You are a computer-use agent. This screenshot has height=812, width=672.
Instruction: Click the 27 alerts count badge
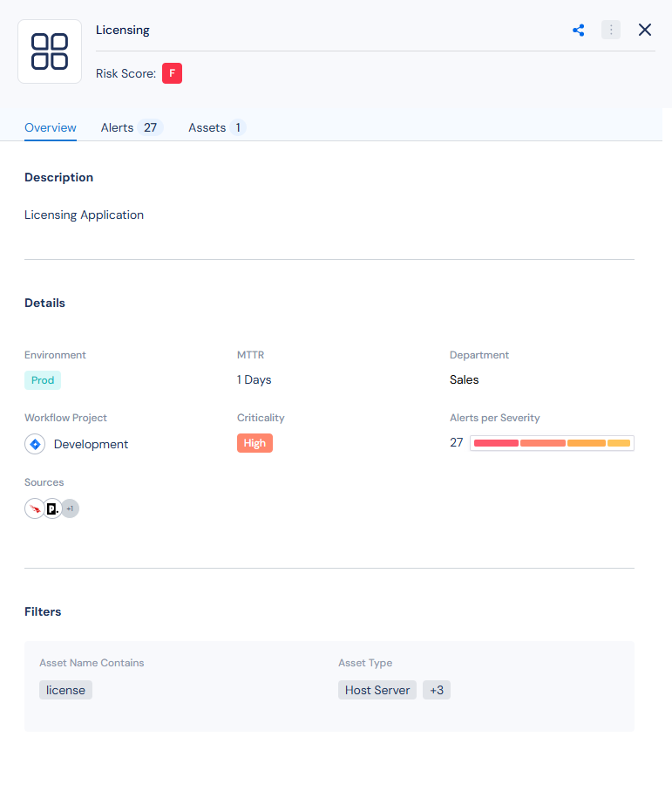[150, 127]
